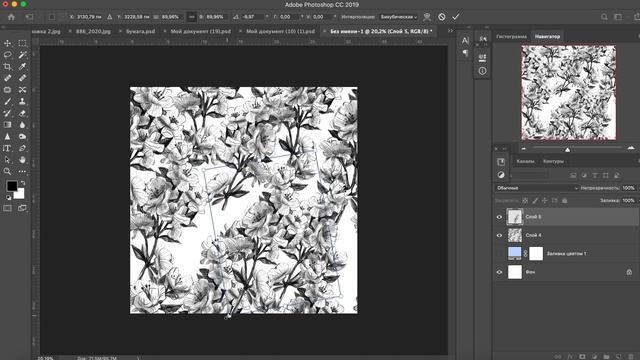
Task: Zoom in with Navigator large mountains button
Action: click(x=631, y=148)
